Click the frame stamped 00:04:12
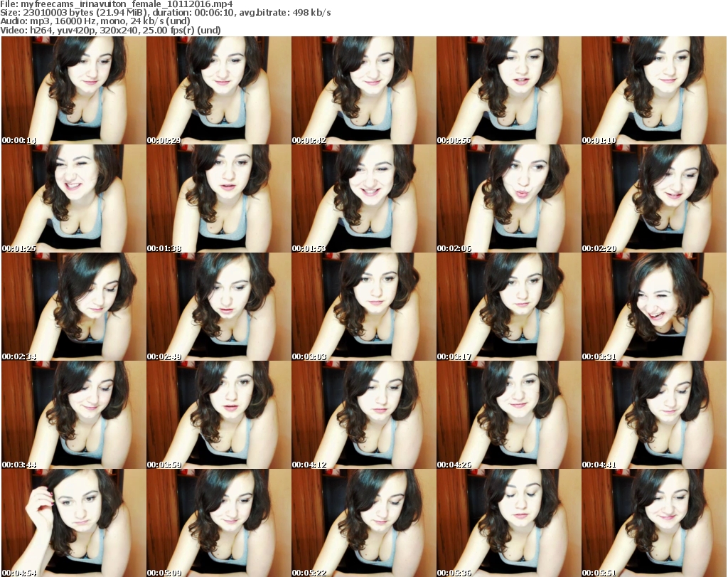The width and height of the screenshot is (728, 577). [x=363, y=415]
